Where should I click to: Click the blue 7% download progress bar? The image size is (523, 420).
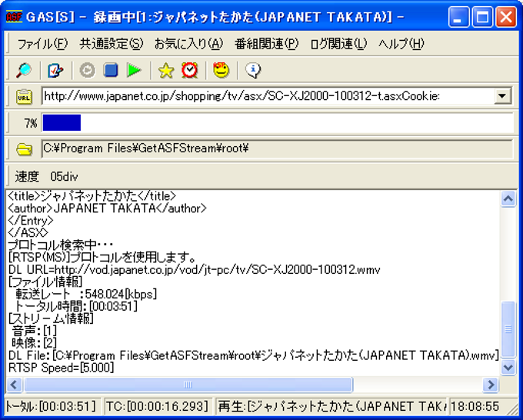[62, 122]
